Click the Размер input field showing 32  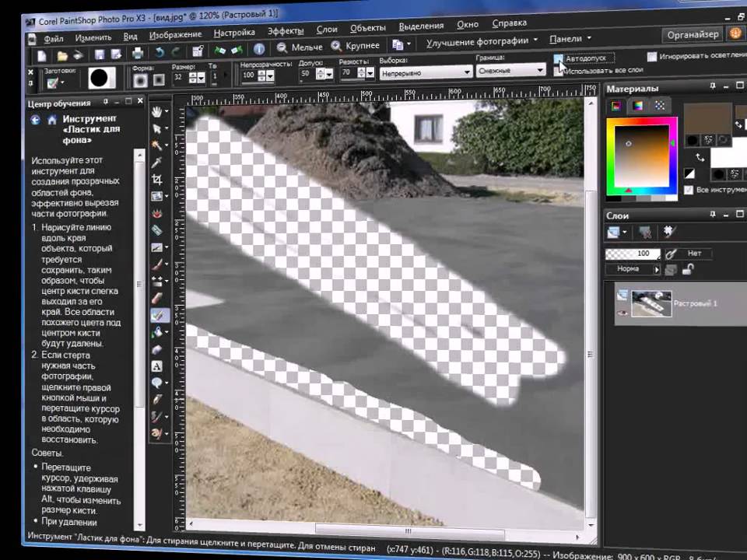coord(180,78)
